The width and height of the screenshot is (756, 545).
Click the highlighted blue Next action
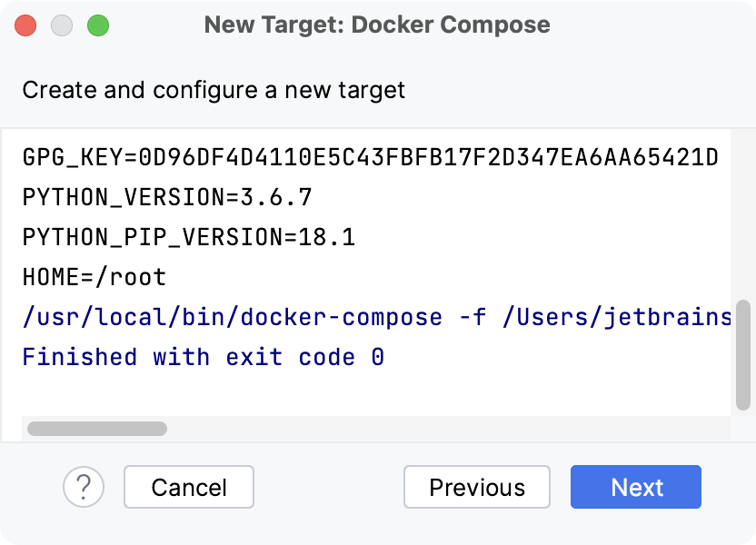[x=635, y=487]
